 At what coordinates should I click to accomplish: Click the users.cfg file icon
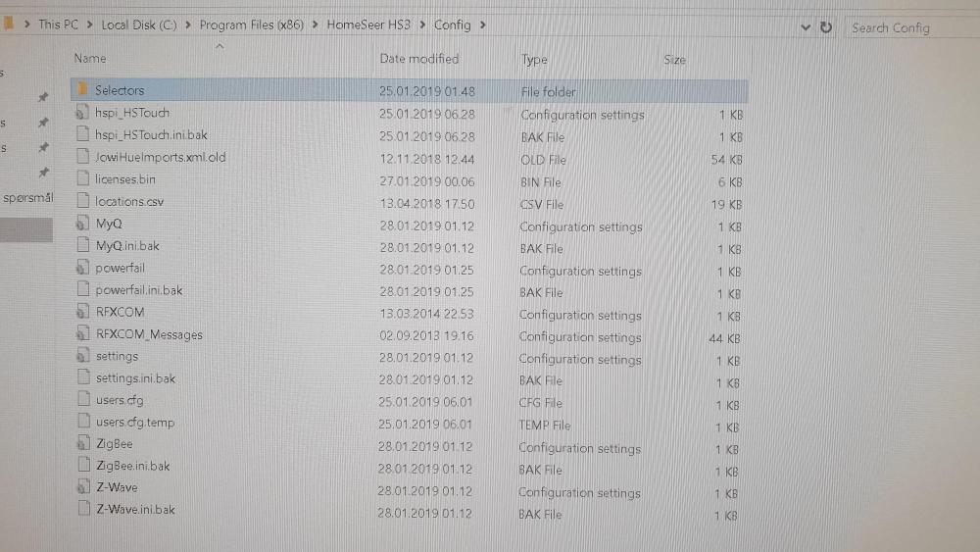coord(83,400)
